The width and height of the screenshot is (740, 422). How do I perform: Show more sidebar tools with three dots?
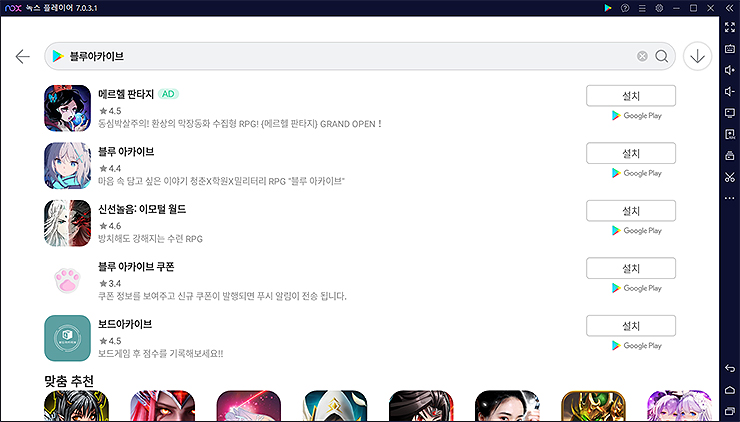[730, 198]
